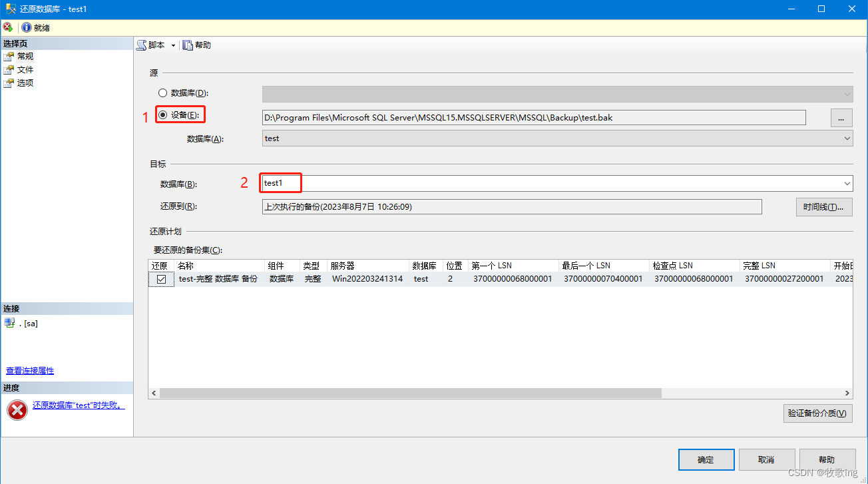Click the device path test.bak field
Viewport: 868px width, 484px height.
click(534, 118)
